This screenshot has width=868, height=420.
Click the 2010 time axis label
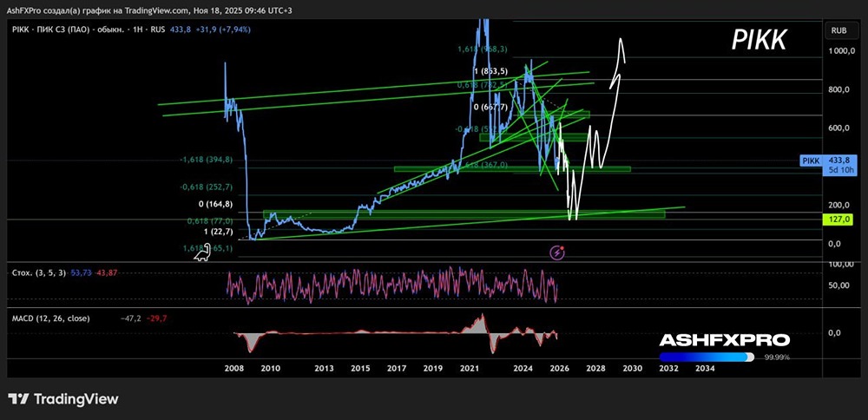[x=270, y=368]
